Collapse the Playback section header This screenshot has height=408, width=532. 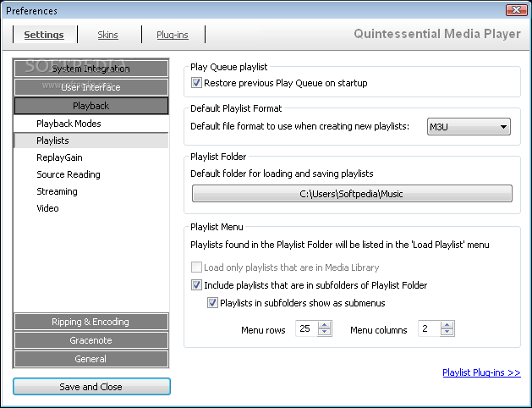click(x=91, y=106)
